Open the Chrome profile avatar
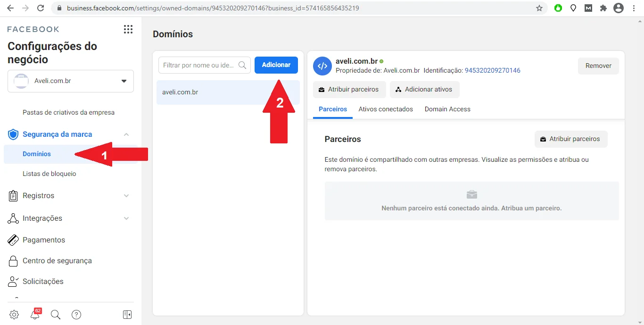 tap(619, 8)
